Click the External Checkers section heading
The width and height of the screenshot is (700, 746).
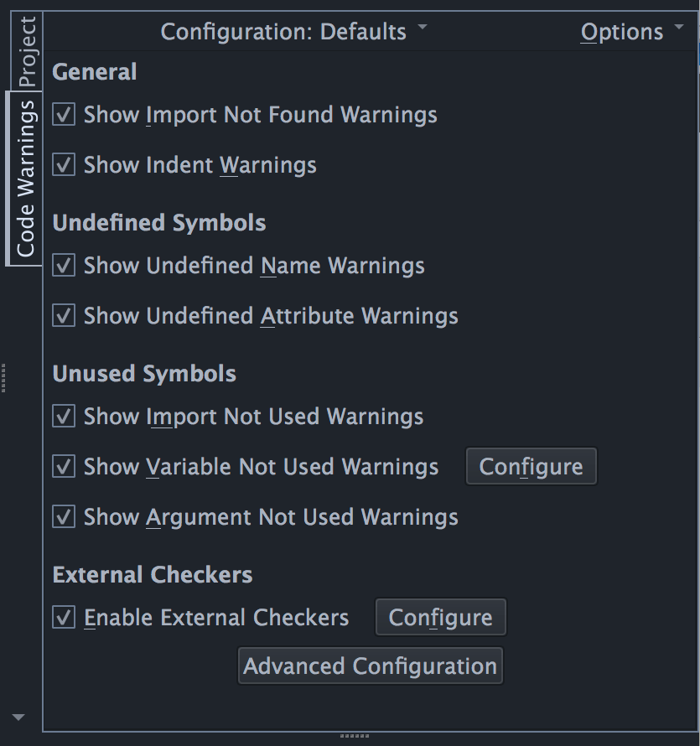click(153, 575)
